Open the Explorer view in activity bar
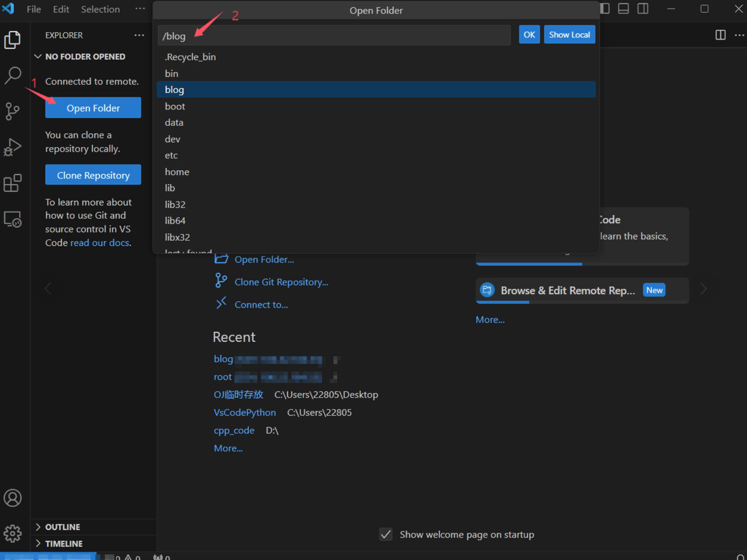The width and height of the screenshot is (747, 560). pyautogui.click(x=13, y=40)
